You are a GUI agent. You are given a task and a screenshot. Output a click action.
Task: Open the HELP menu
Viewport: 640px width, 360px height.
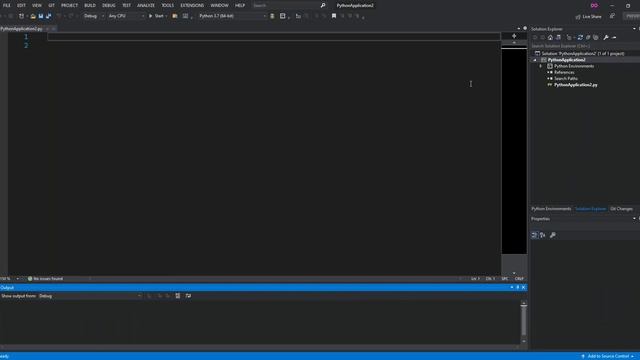(240, 5)
